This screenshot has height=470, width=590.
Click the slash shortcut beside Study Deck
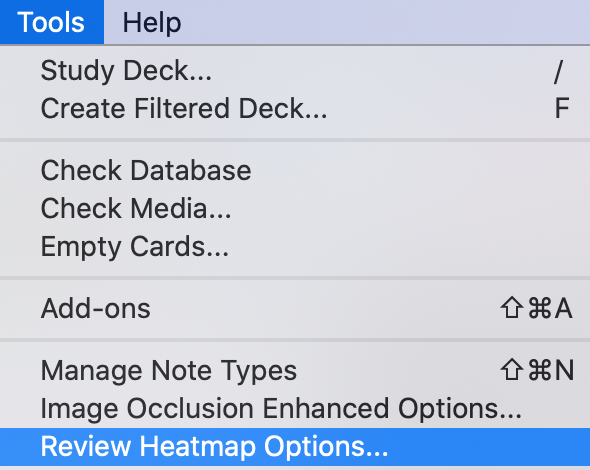[x=559, y=71]
